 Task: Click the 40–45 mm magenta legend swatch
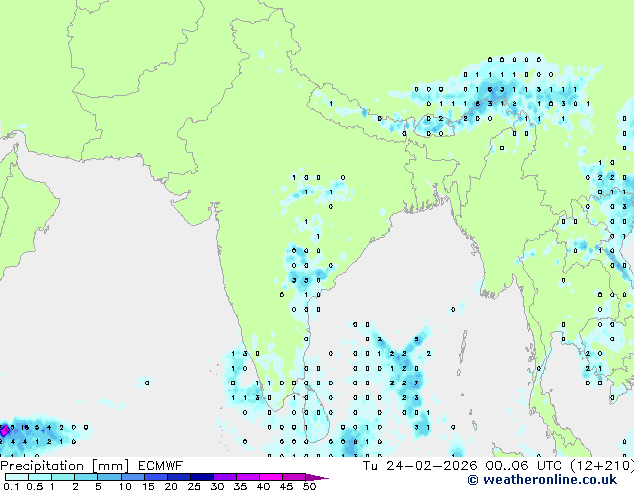271,477
